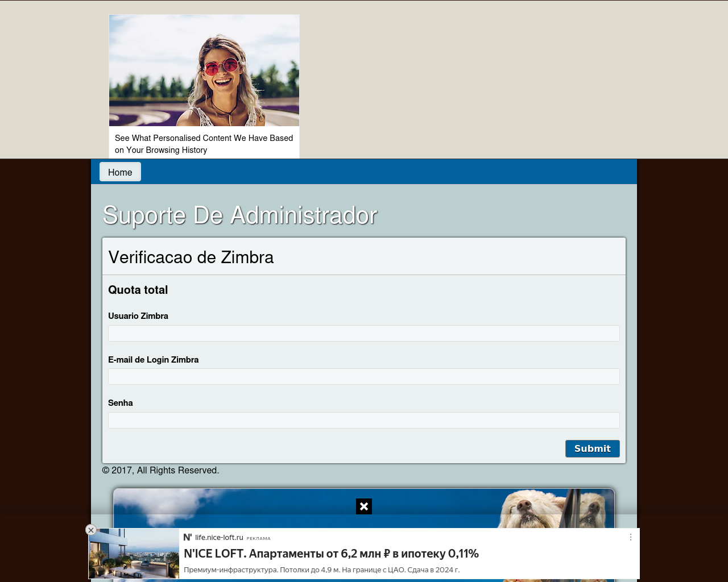The width and height of the screenshot is (728, 582).
Task: Click the Verificacao de Zimbra title
Action: tap(191, 257)
